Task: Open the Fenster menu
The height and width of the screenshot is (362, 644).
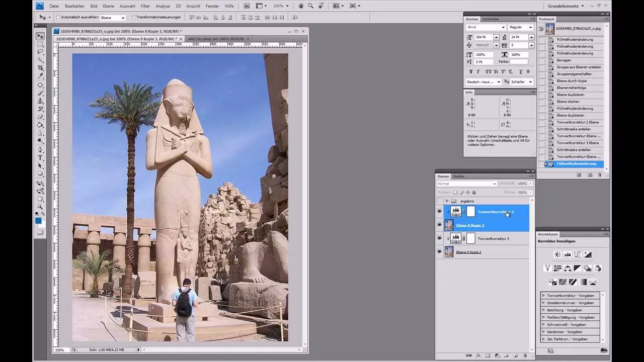Action: (x=212, y=6)
